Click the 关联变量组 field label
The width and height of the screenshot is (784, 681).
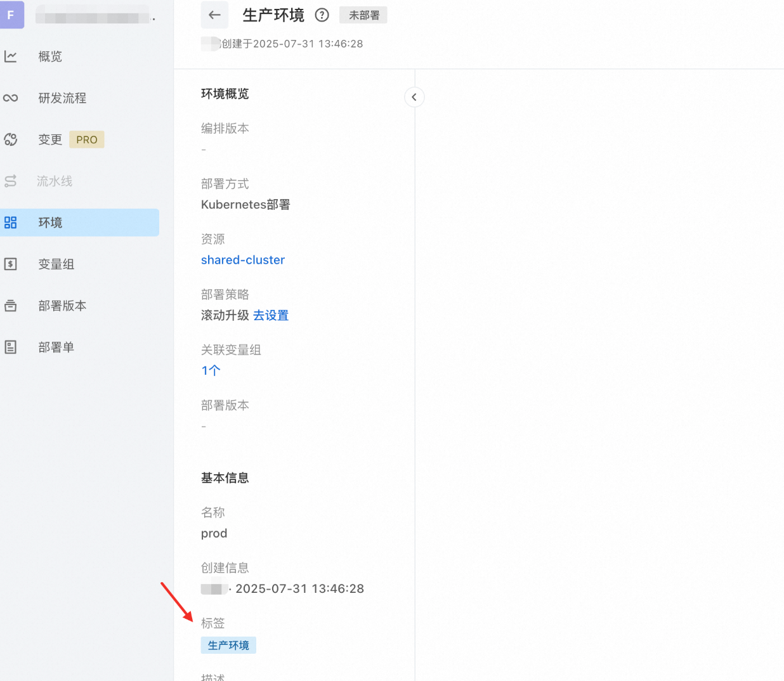pos(231,350)
